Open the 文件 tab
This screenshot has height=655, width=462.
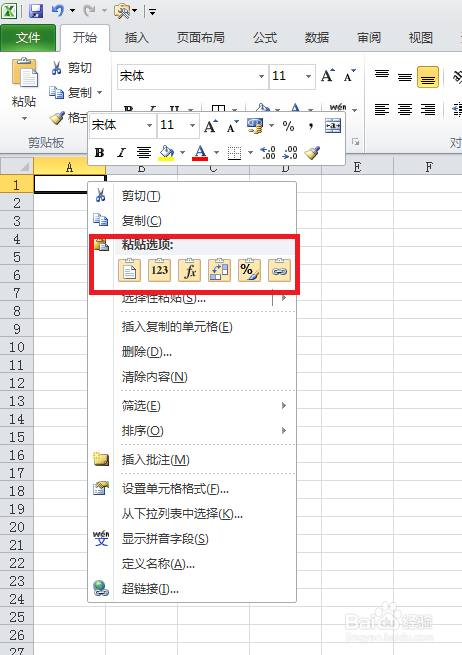pos(28,38)
